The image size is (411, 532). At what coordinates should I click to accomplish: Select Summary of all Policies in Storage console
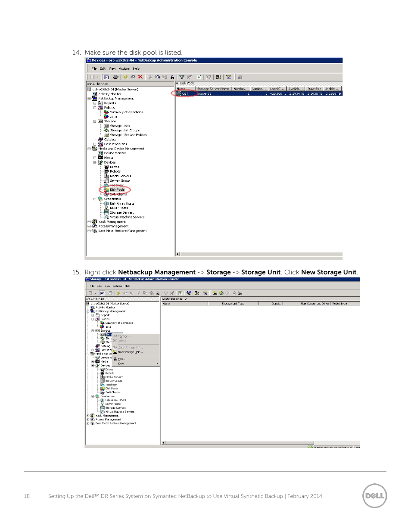pos(119,323)
